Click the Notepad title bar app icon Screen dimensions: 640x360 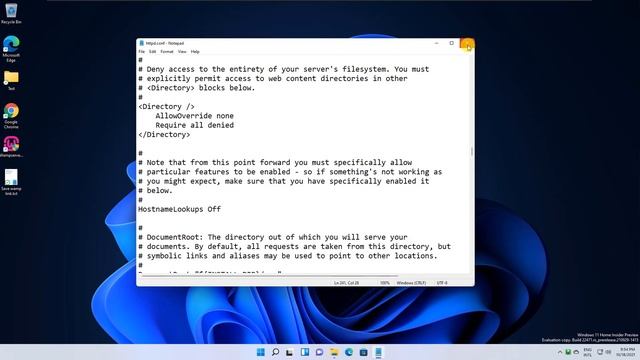(142, 43)
